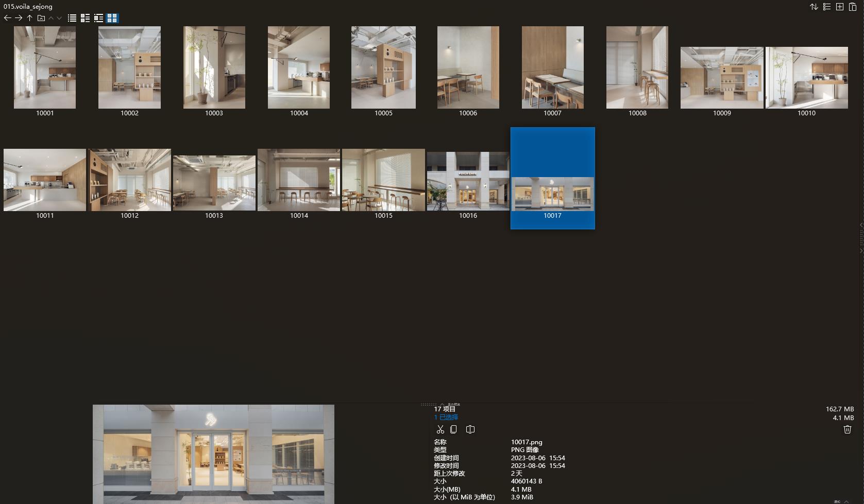Open the sort order icon at top right
This screenshot has height=504, width=864.
pos(814,7)
